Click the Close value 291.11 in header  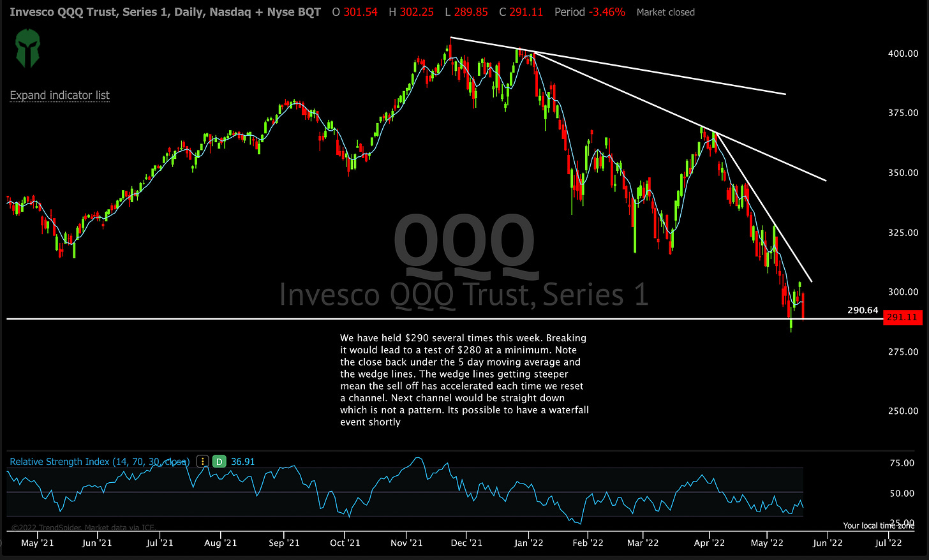click(526, 12)
